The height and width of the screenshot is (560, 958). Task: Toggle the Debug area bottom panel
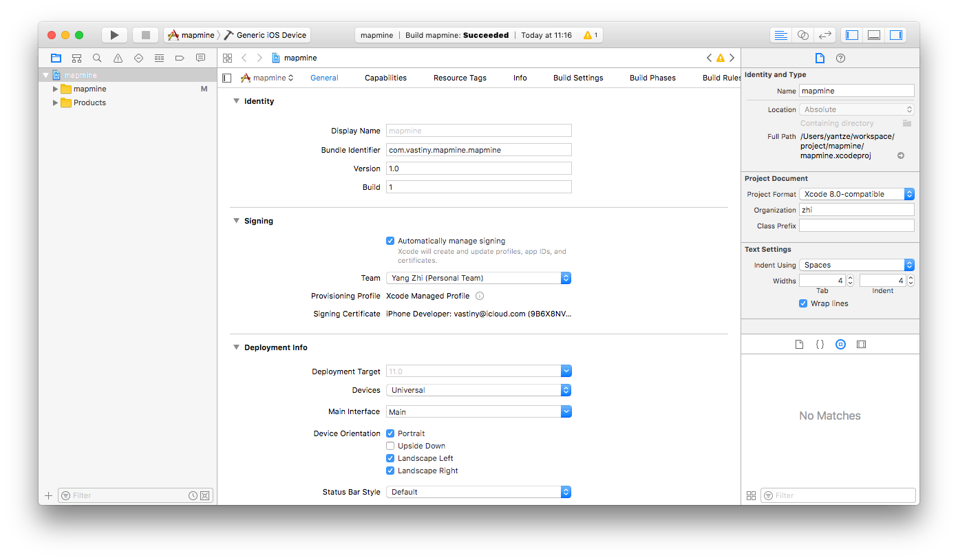click(874, 35)
